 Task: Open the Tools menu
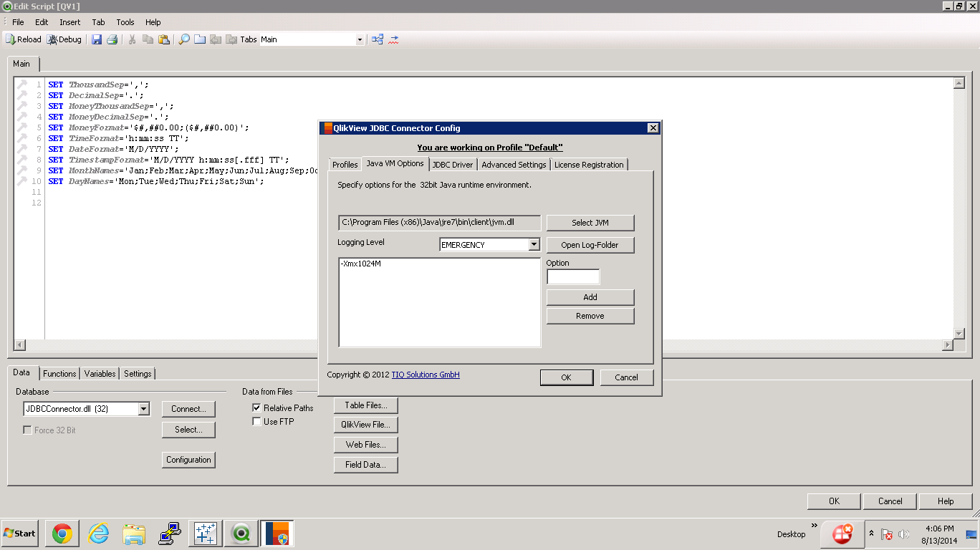pos(125,22)
